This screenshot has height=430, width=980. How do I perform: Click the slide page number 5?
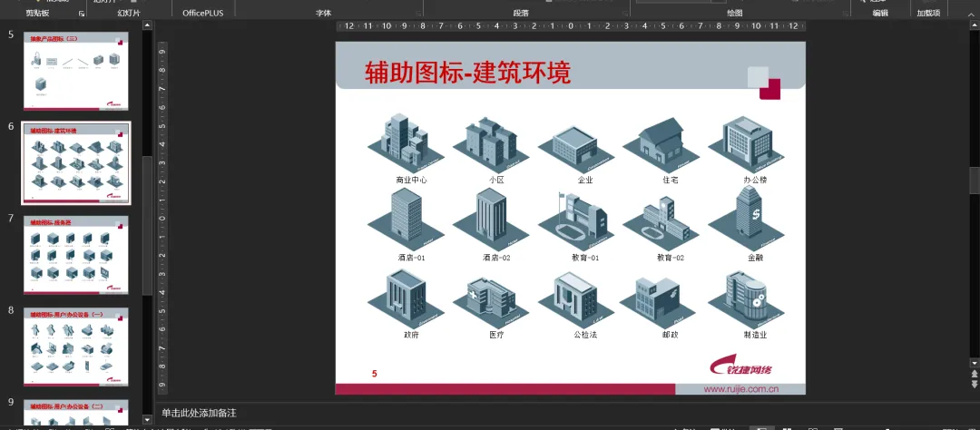[x=375, y=374]
